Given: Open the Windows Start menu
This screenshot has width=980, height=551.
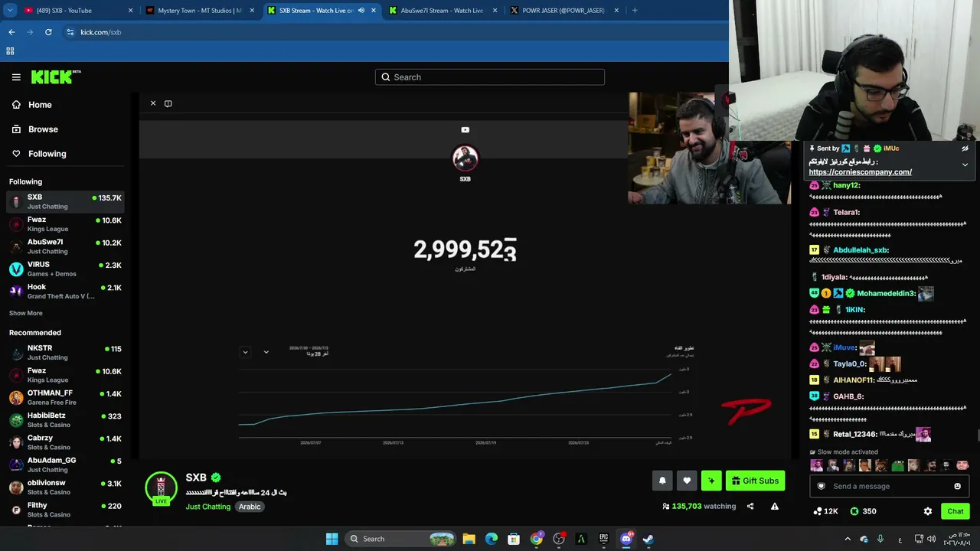Looking at the screenshot, I should [332, 539].
